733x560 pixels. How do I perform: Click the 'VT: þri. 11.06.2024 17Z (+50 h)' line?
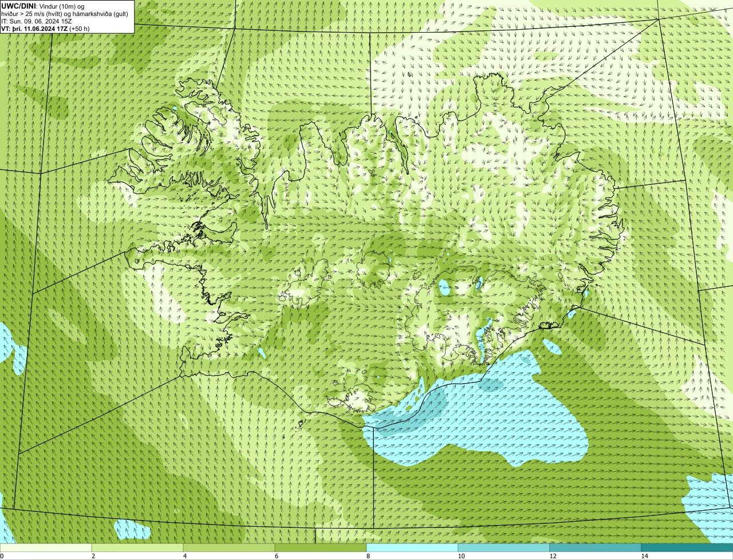click(x=45, y=28)
